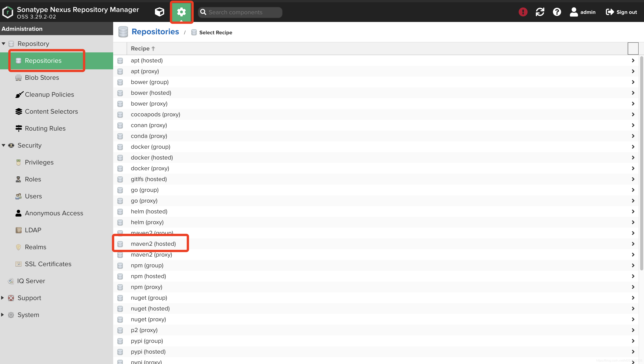Viewport: 644px width, 364px height.
Task: Click the Roles icon in sidebar
Action: [18, 179]
